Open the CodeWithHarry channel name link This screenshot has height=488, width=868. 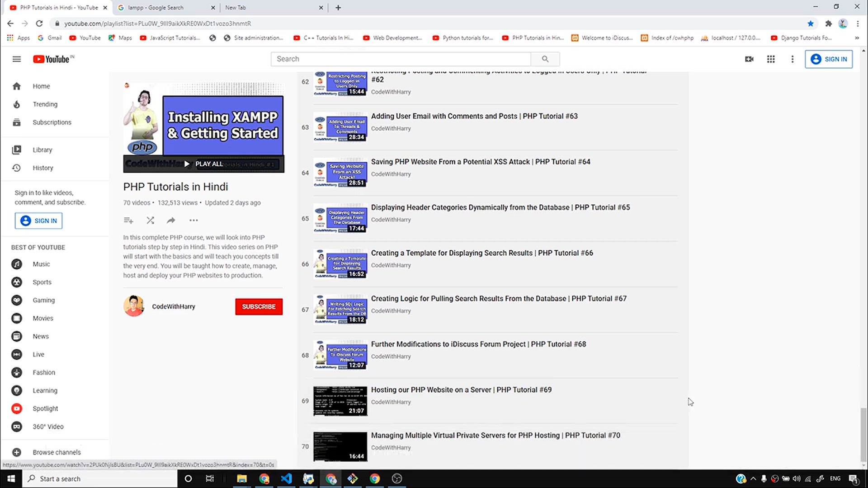click(x=174, y=306)
